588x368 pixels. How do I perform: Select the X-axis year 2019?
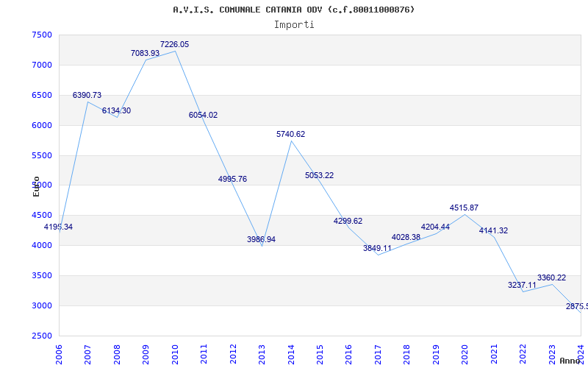pos(436,354)
